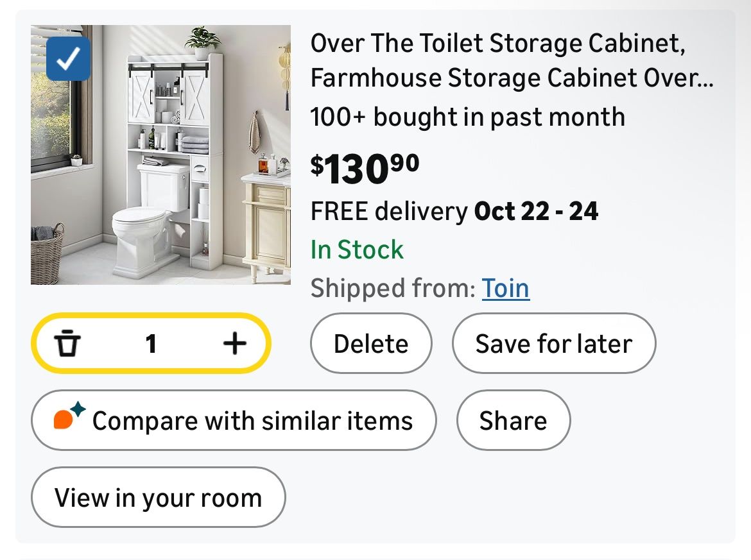Viewport: 751px width, 560px height.
Task: Click the Share button
Action: coord(513,420)
